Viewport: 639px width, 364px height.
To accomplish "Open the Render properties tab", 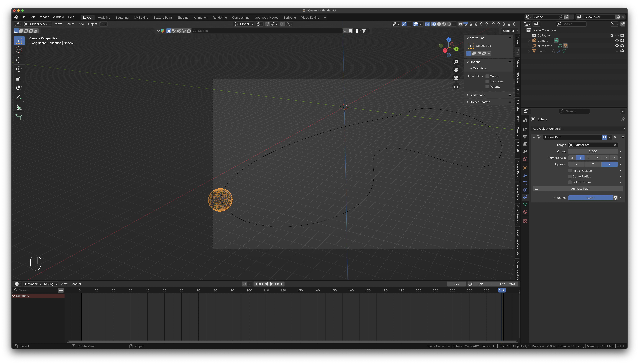I will [x=525, y=130].
